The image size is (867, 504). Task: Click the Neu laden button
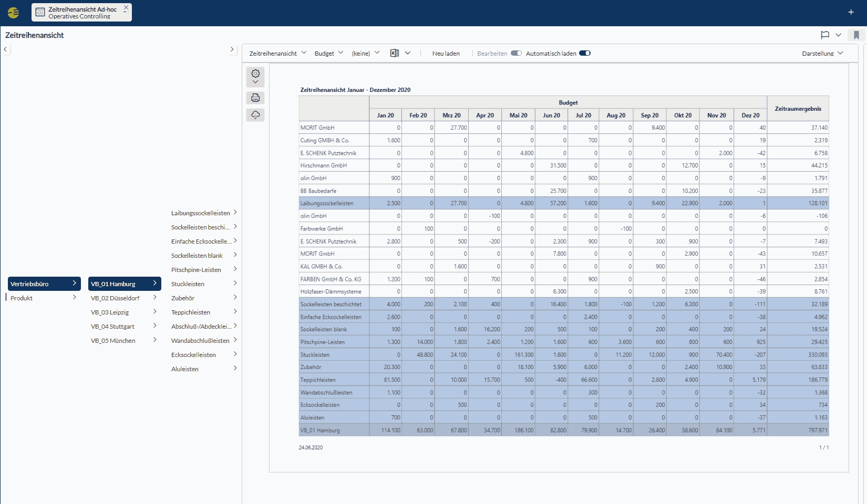pos(446,53)
